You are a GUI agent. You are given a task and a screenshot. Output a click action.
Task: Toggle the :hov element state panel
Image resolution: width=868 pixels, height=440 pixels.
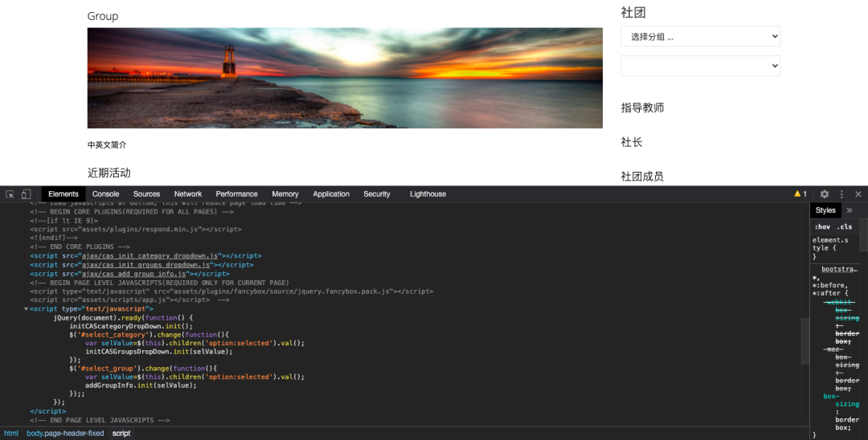pyautogui.click(x=822, y=226)
